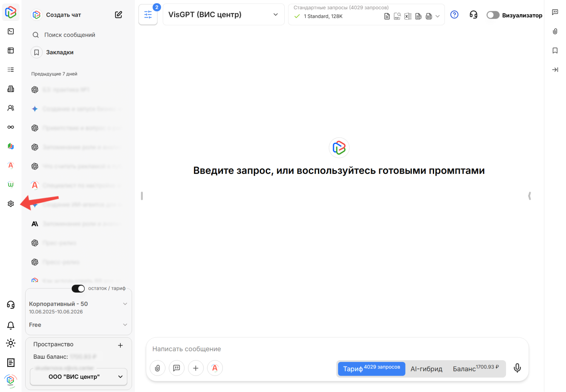Viewport: 566px width, 392px height.
Task: Attach a file with the paperclip icon
Action: [157, 368]
